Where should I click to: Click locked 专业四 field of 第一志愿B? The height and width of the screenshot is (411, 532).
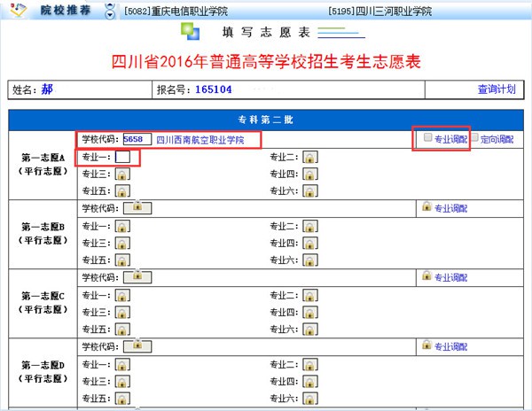click(310, 244)
